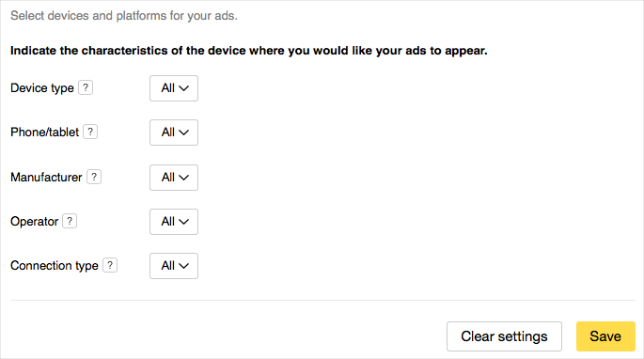Open the Operator All dropdown
Image resolution: width=644 pixels, height=359 pixels.
coord(174,222)
